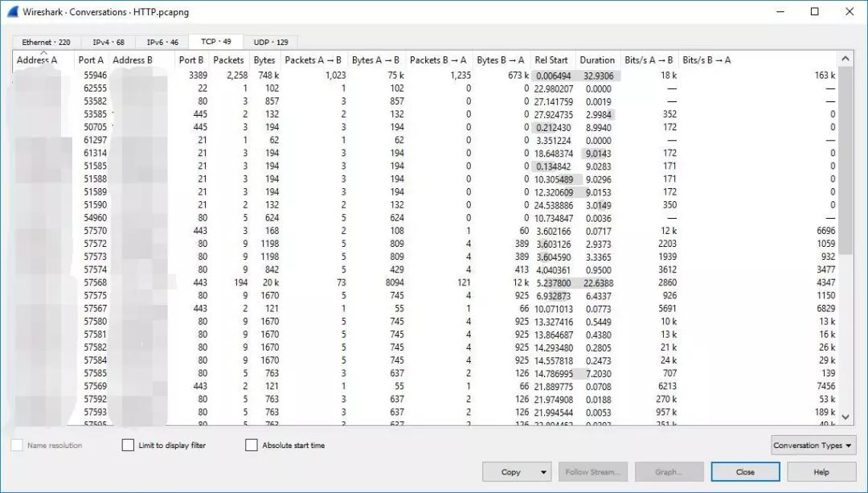The width and height of the screenshot is (868, 493).
Task: Click the Packets value 2,258
Action: (237, 76)
